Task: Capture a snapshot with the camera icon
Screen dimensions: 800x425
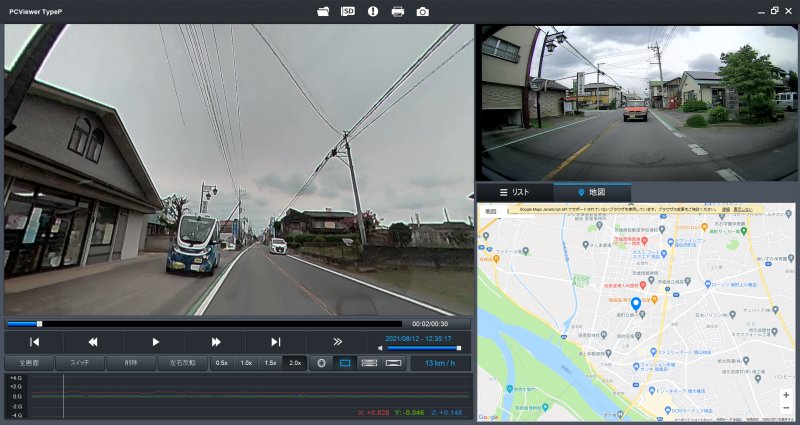Action: click(x=423, y=11)
